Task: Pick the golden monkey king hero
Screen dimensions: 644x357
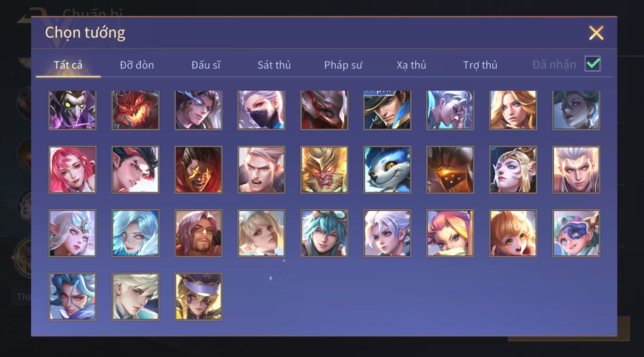Action: click(x=324, y=170)
